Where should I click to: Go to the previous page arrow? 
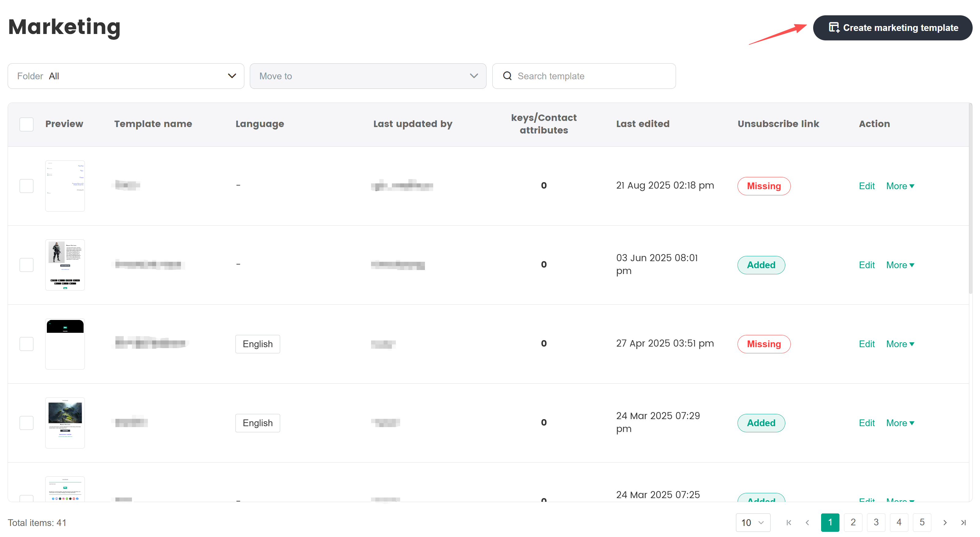807,523
